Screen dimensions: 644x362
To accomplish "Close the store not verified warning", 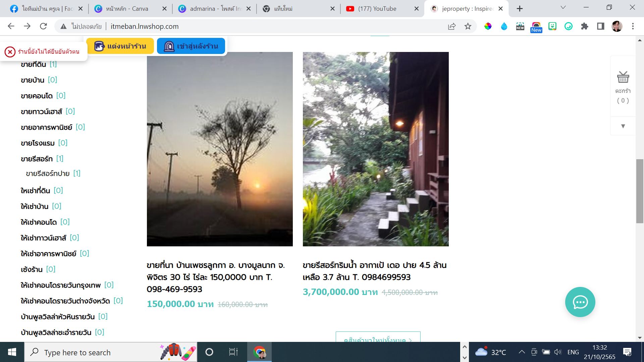I will point(10,52).
